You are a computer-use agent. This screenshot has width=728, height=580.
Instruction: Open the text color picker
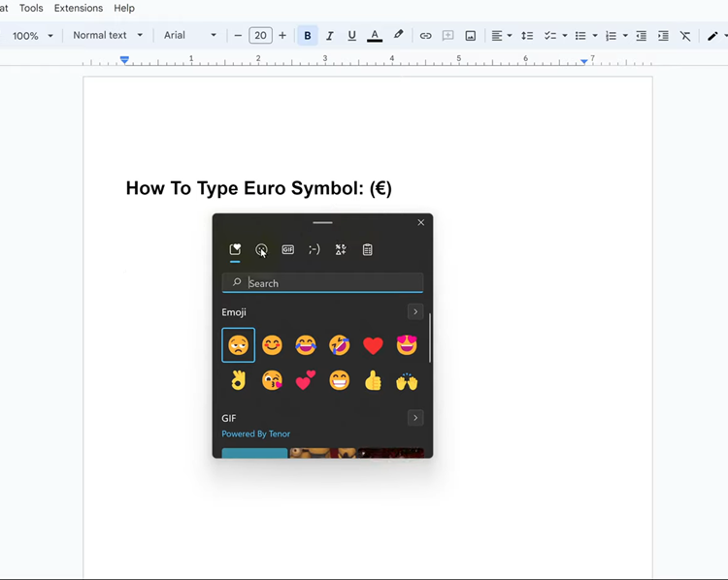375,36
